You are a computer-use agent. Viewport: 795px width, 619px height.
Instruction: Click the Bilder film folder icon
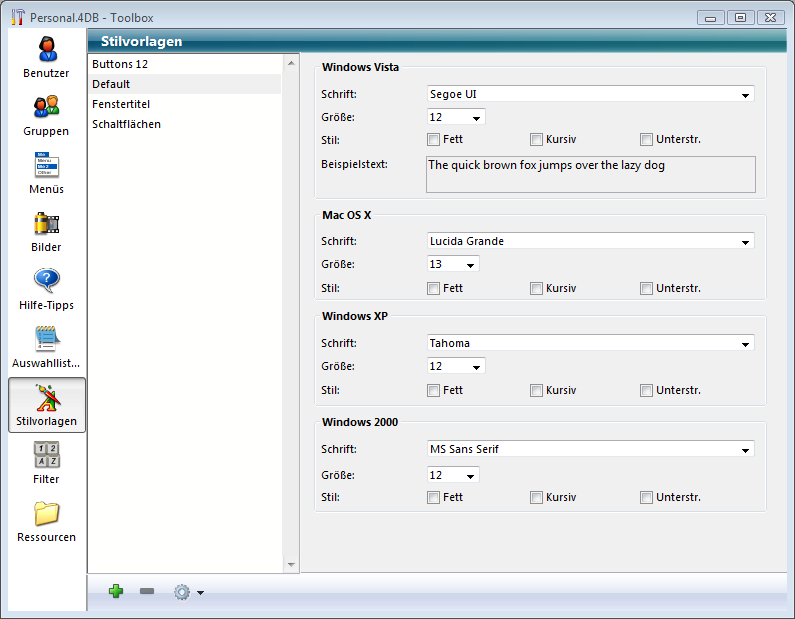pyautogui.click(x=46, y=224)
